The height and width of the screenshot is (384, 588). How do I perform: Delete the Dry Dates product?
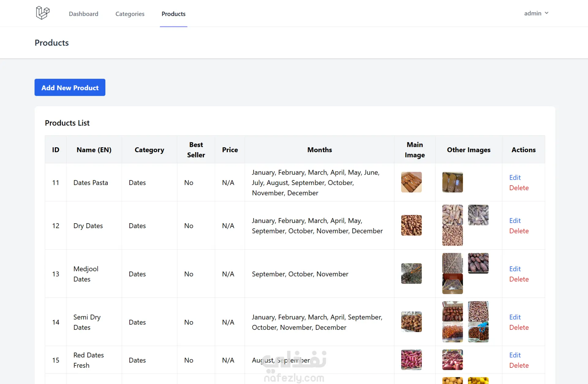519,231
